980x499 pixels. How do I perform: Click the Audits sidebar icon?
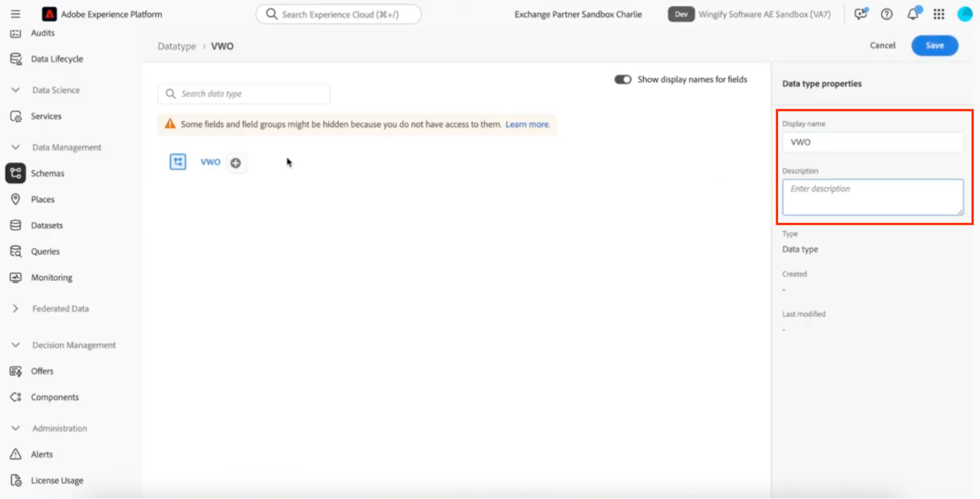coord(16,33)
